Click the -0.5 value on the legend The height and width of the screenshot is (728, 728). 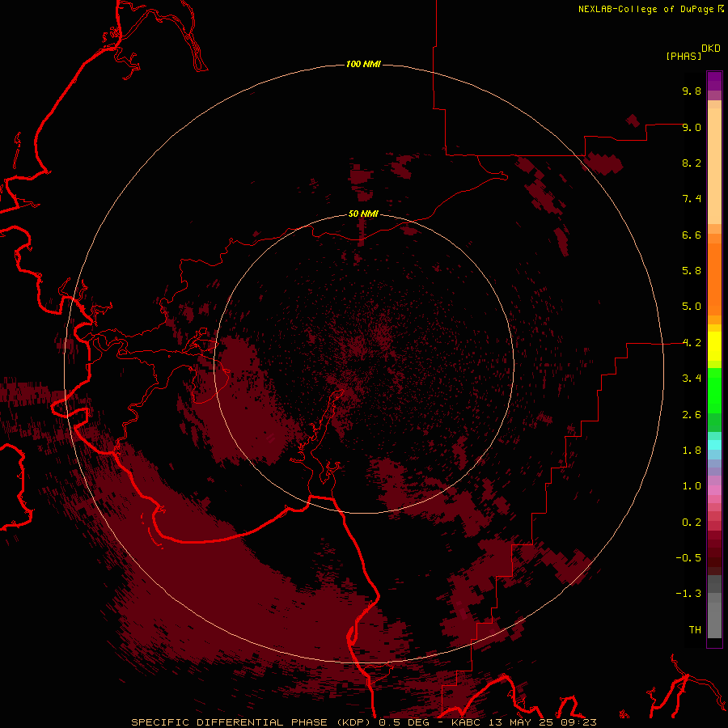(x=688, y=558)
